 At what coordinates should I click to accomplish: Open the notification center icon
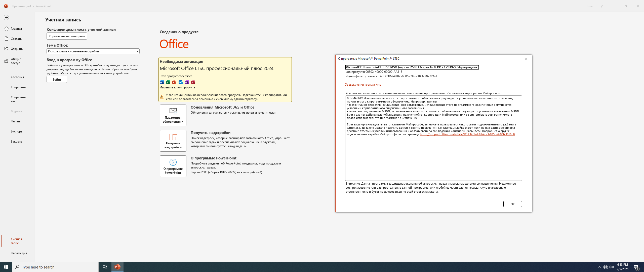point(636,267)
